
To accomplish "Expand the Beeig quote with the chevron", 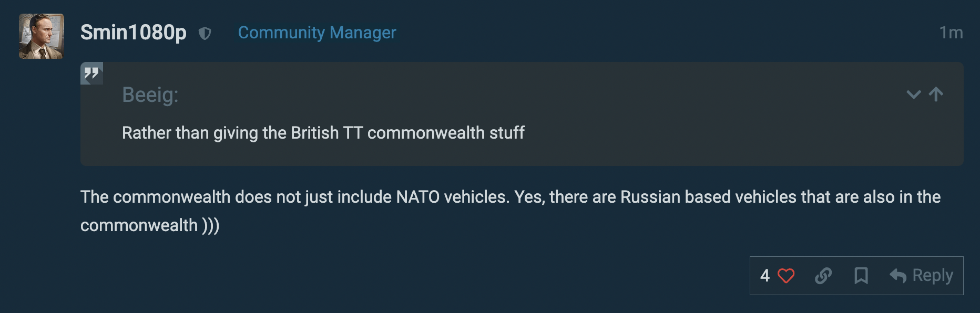I will pos(914,95).
